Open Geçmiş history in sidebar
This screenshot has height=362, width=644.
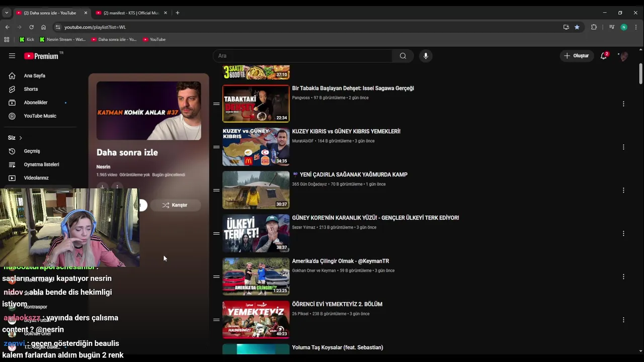[x=32, y=151]
